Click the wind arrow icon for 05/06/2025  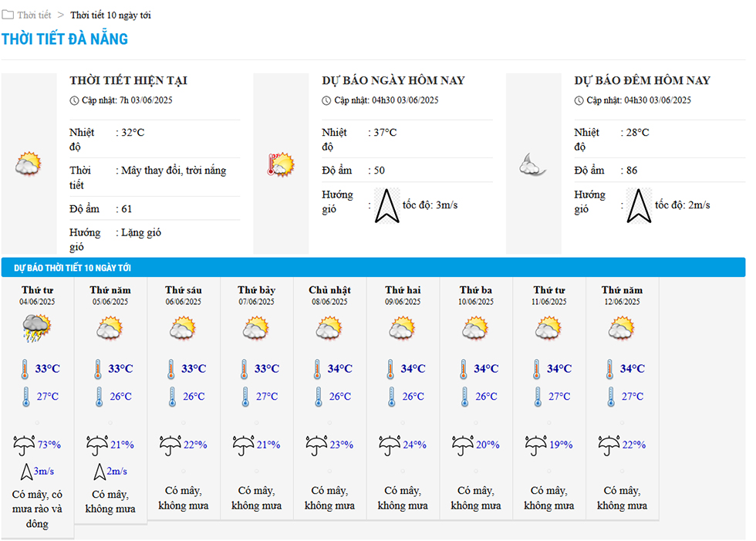[x=100, y=472]
